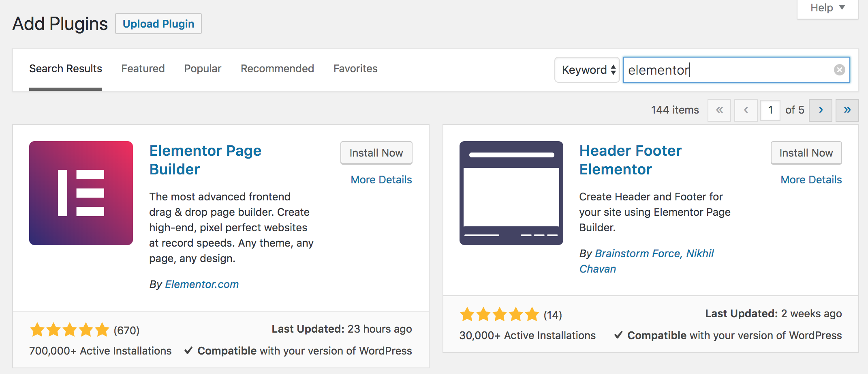The image size is (868, 374).
Task: Visit author Brainstorm Force link
Action: point(637,254)
